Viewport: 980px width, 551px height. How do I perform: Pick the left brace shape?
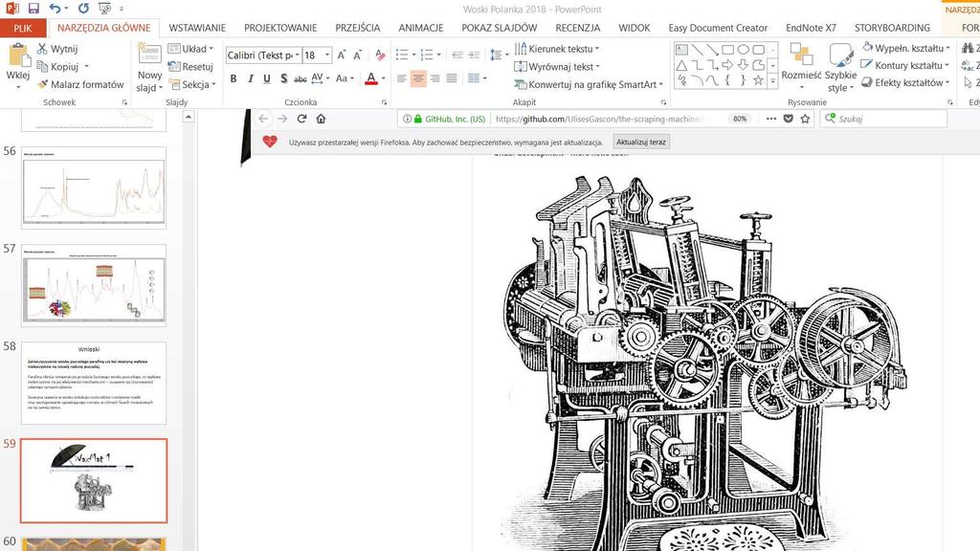click(727, 80)
